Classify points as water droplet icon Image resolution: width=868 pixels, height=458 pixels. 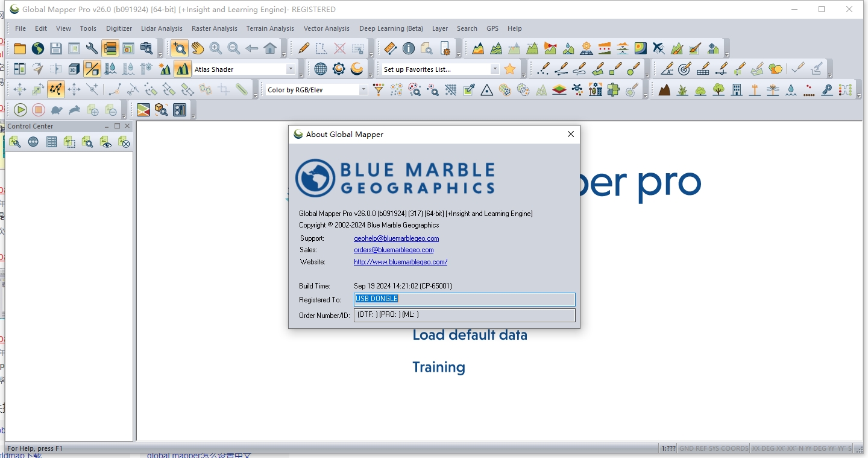[x=791, y=90]
